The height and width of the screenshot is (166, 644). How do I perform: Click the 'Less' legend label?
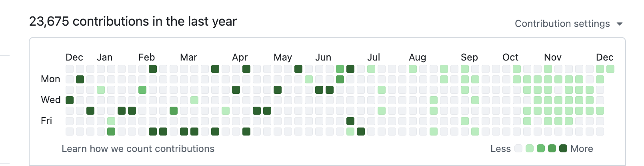pos(500,149)
